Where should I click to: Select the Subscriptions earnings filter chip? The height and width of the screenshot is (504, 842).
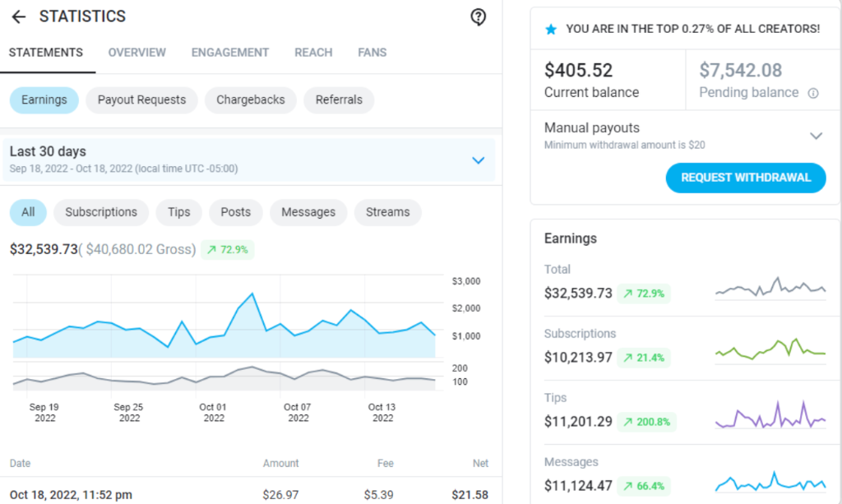pos(100,212)
